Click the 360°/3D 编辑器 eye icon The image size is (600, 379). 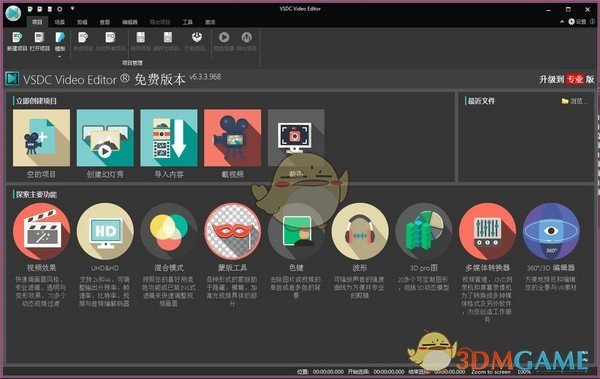(x=551, y=231)
